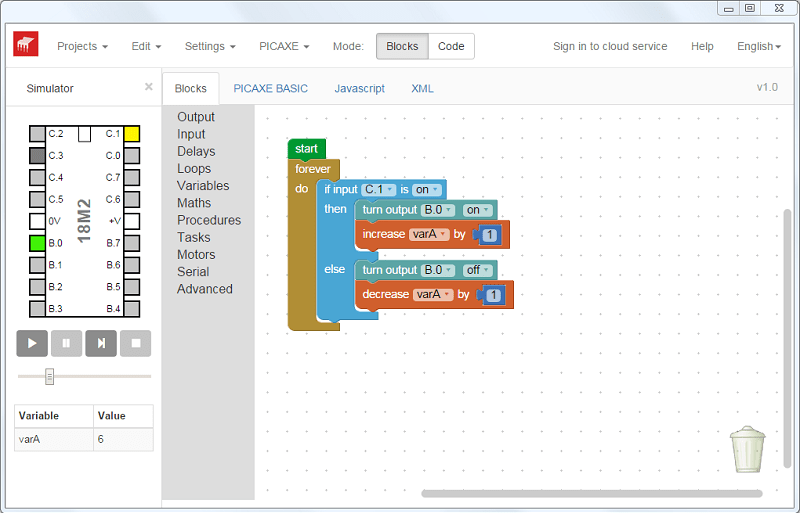Change 'off' state dropdown
Screen dimensions: 800x513
pos(478,270)
